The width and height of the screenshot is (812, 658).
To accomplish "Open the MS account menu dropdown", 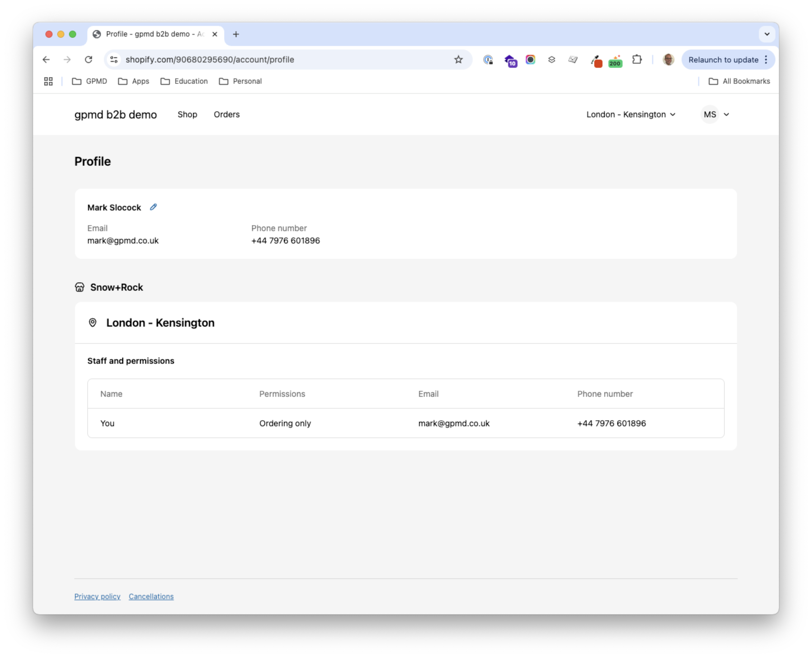I will click(716, 114).
